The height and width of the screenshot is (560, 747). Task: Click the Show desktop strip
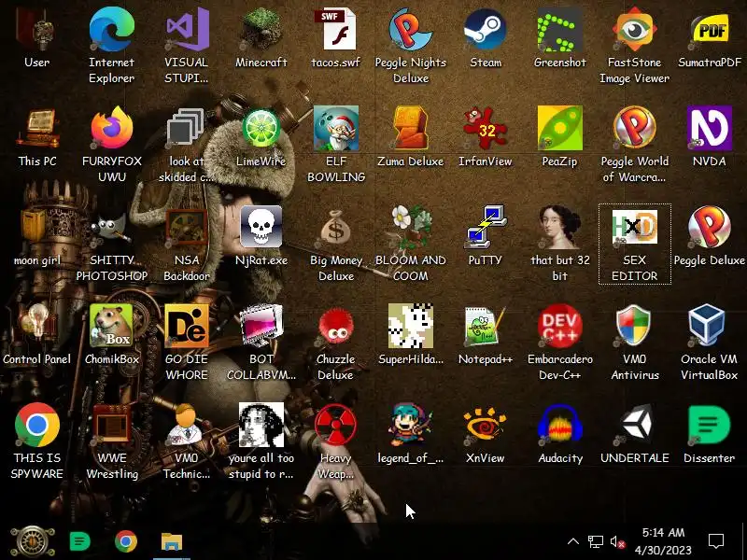tap(743, 541)
